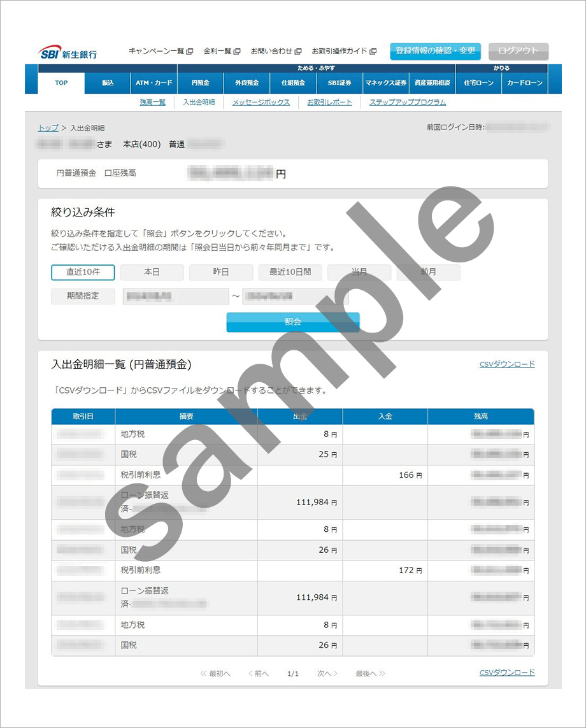Image resolution: width=586 pixels, height=728 pixels.
Task: Open the お取引操作ガイド link
Action: [x=343, y=51]
